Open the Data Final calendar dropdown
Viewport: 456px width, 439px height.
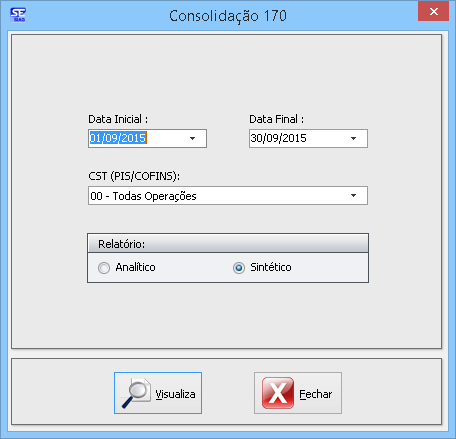(x=353, y=138)
